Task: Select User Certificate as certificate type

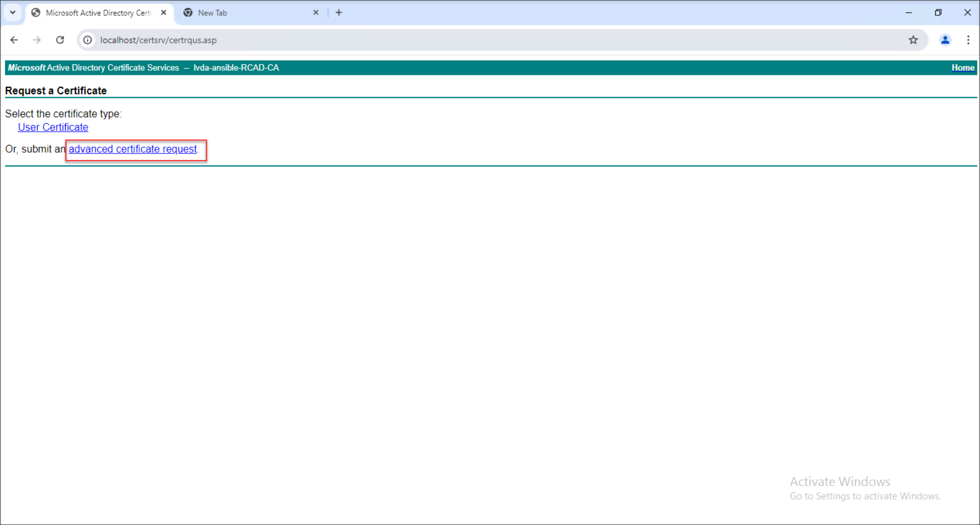Action: pyautogui.click(x=53, y=127)
